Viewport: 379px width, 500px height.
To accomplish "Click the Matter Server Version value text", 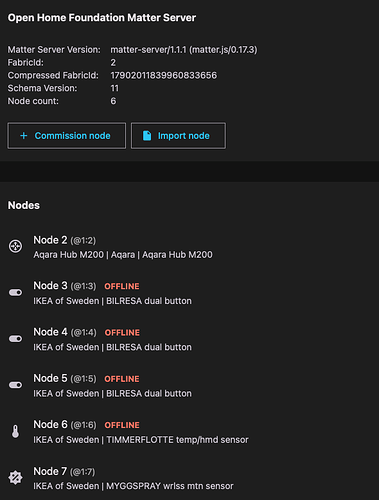I will point(184,50).
